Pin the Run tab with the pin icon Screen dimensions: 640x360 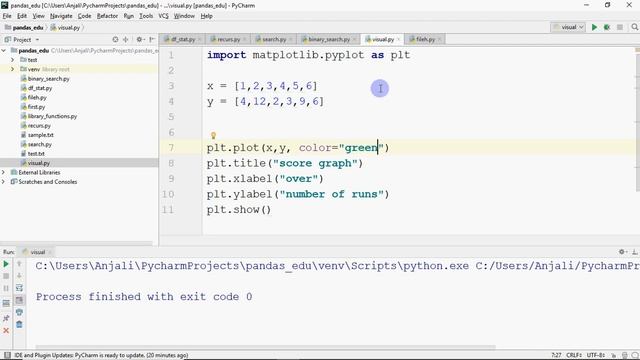pos(6,318)
